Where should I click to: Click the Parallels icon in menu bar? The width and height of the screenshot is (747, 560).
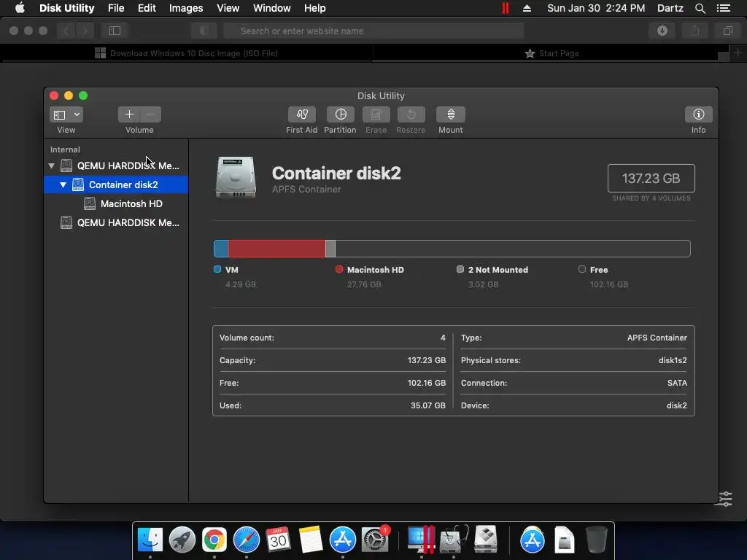[506, 8]
